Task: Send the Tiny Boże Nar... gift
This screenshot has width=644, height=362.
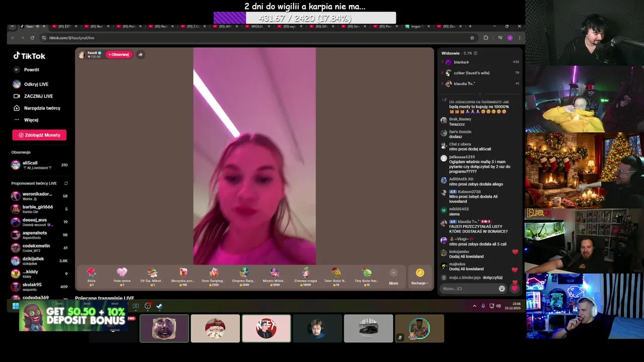Action: pos(367,277)
